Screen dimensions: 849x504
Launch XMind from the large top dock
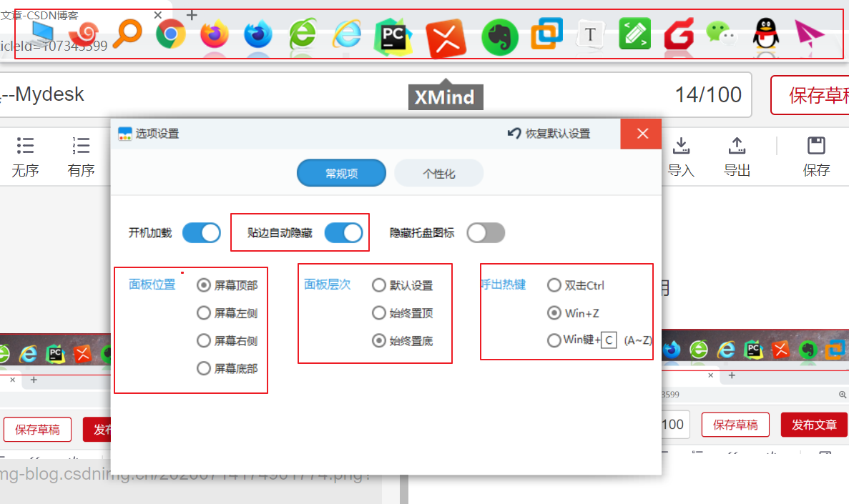click(x=446, y=38)
